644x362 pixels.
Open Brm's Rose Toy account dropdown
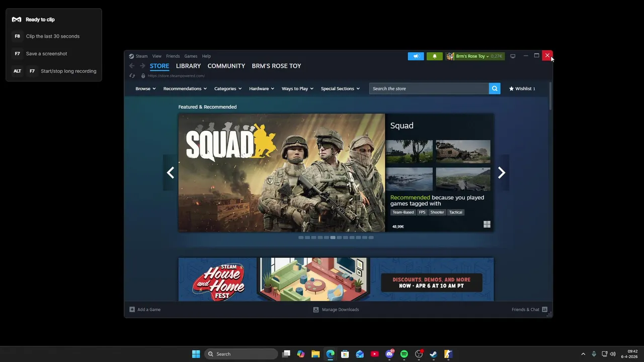[x=474, y=56]
